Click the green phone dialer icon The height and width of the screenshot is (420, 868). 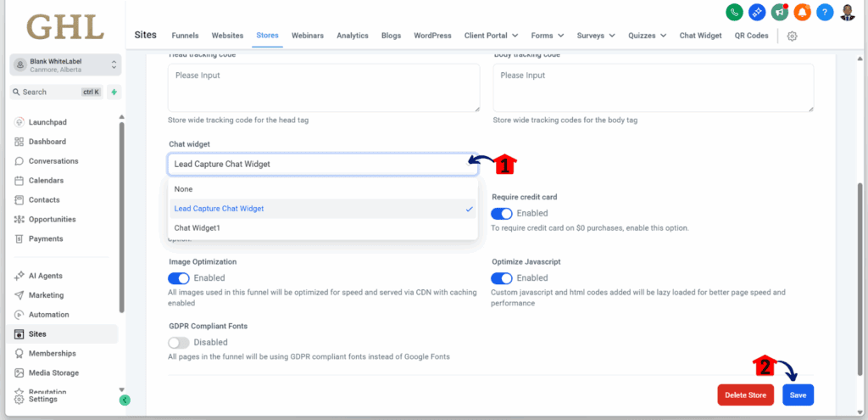734,12
